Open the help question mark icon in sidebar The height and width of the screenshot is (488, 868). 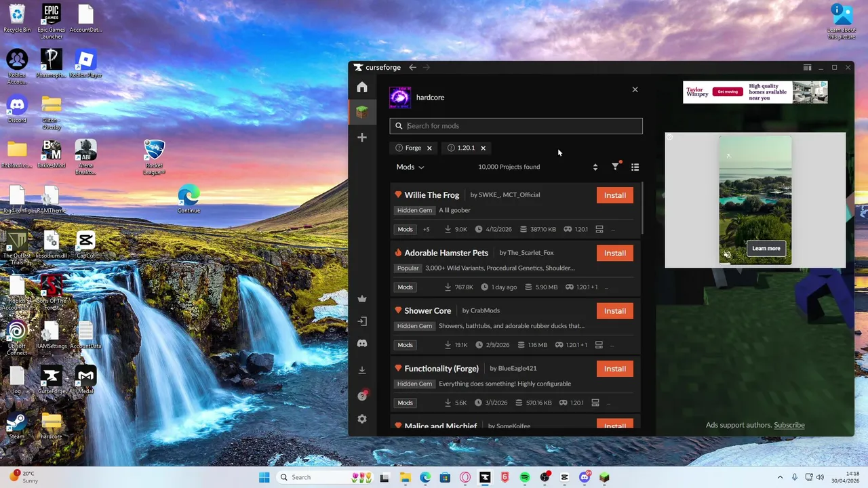(362, 396)
